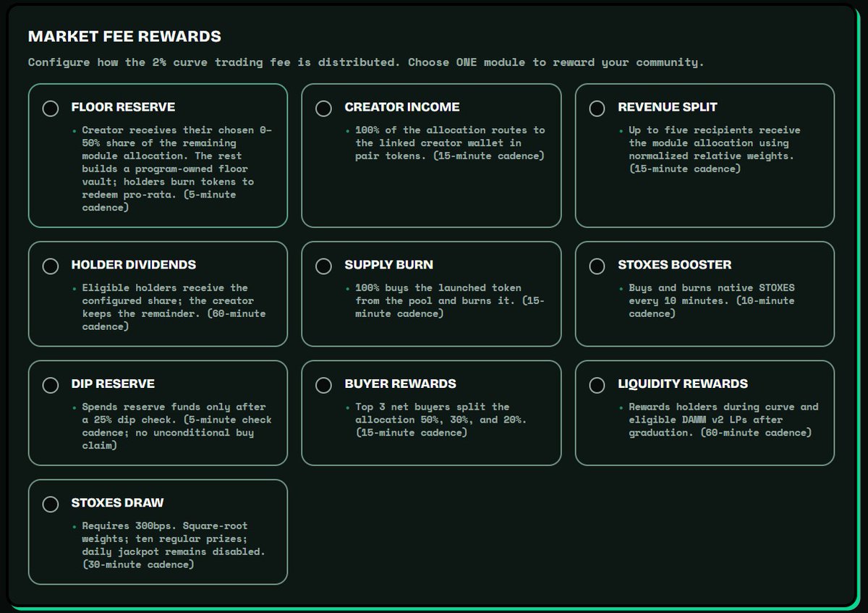Click the MARKET FEE REWARDS heading
The width and height of the screenshot is (868, 613).
124,36
